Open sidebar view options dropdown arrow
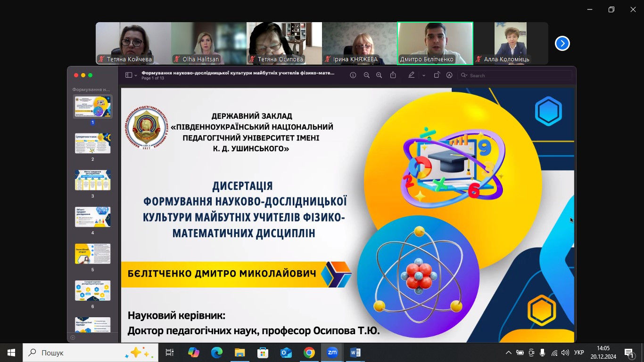This screenshot has height=362, width=644. 136,75
